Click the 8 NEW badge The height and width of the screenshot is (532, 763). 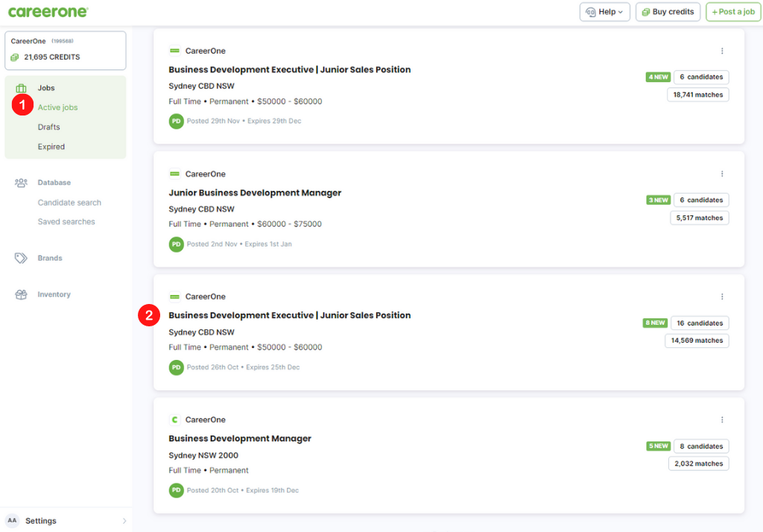click(x=655, y=323)
